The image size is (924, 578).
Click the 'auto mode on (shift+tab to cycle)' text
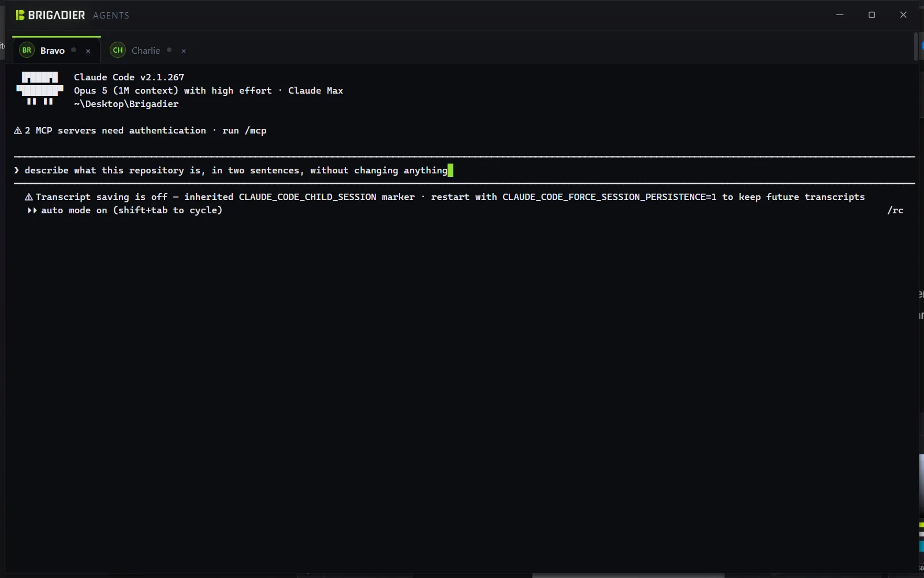[132, 210]
